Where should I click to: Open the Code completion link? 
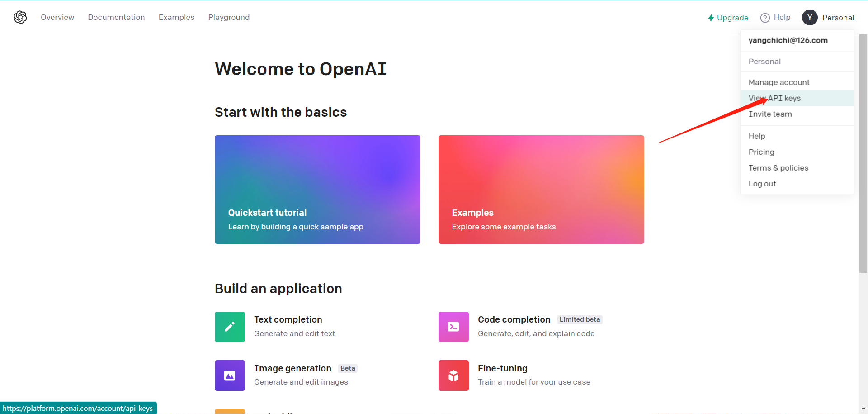[x=514, y=319]
